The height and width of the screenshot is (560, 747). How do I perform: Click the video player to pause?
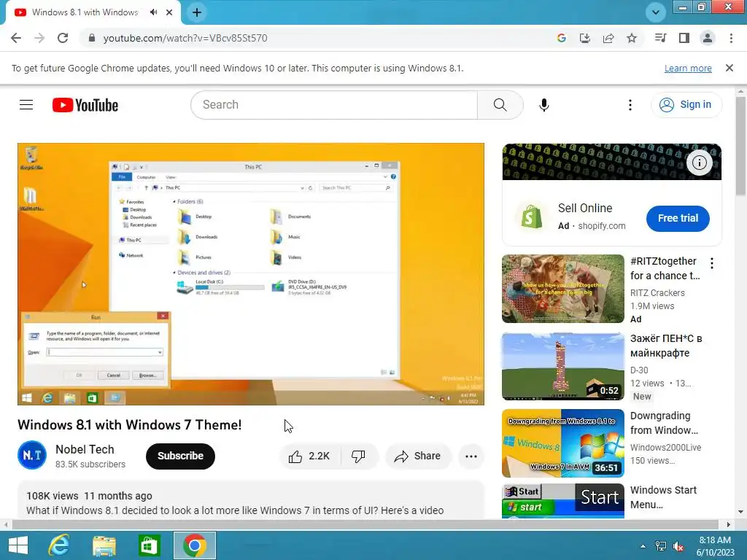[251, 274]
